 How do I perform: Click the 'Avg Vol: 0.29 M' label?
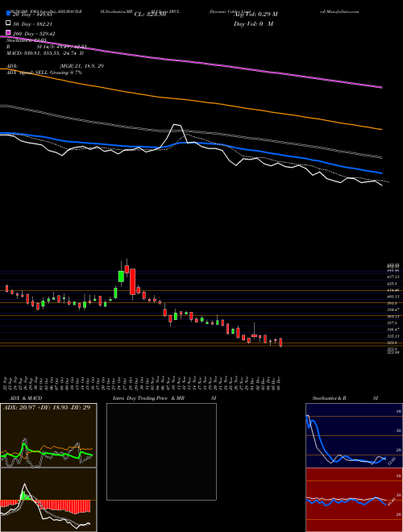256,15
